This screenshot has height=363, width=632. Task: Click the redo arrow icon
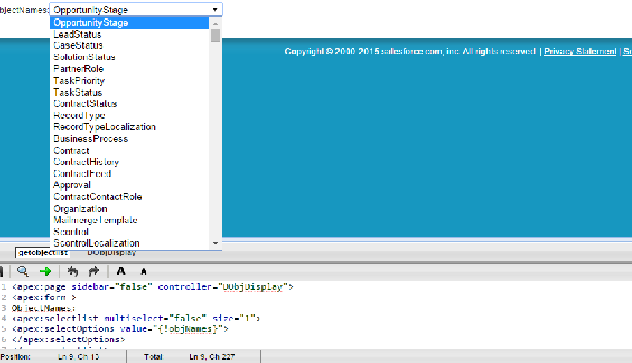(94, 272)
